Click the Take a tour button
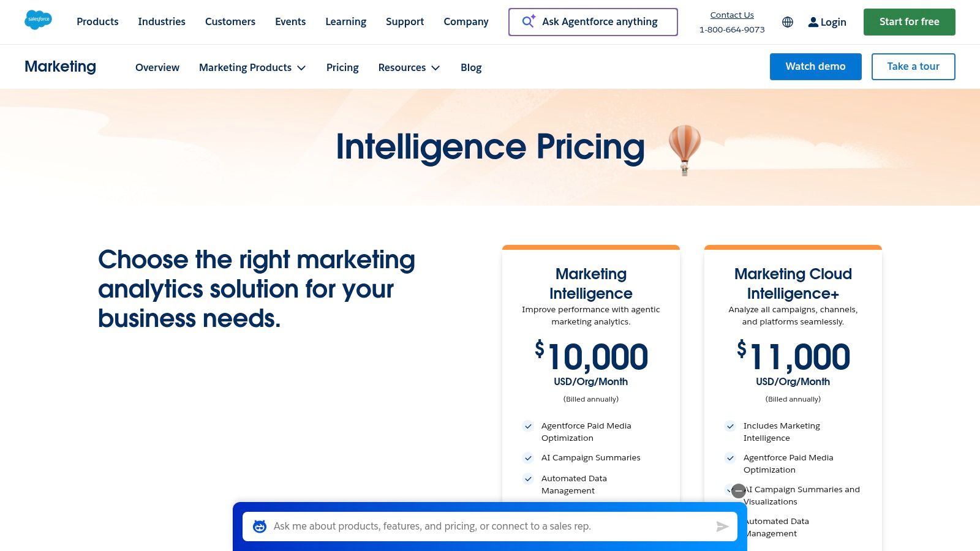The width and height of the screenshot is (980, 551). [x=913, y=67]
